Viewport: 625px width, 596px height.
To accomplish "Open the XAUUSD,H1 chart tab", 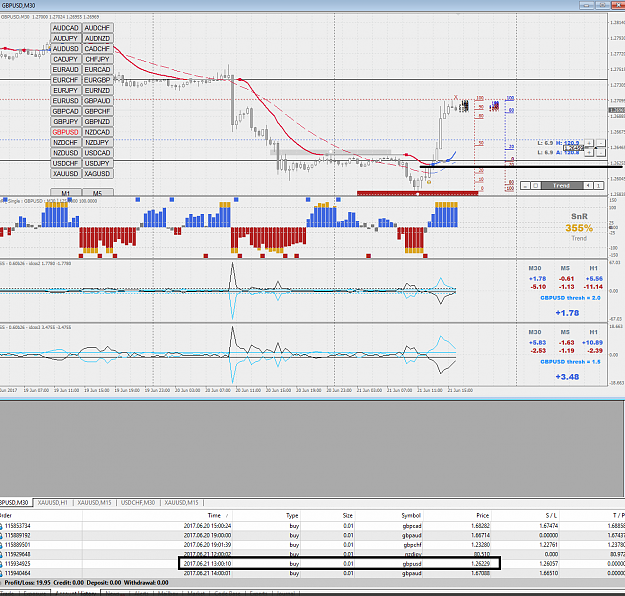I will coord(53,503).
